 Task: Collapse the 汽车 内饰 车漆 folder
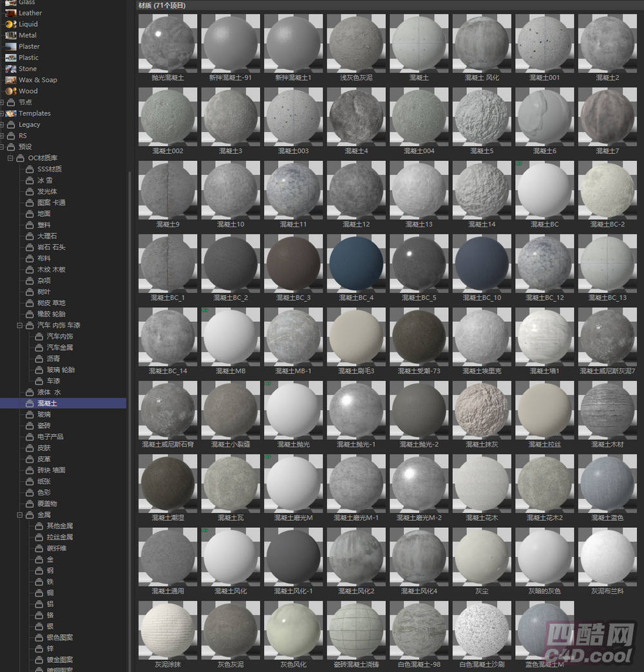click(20, 325)
